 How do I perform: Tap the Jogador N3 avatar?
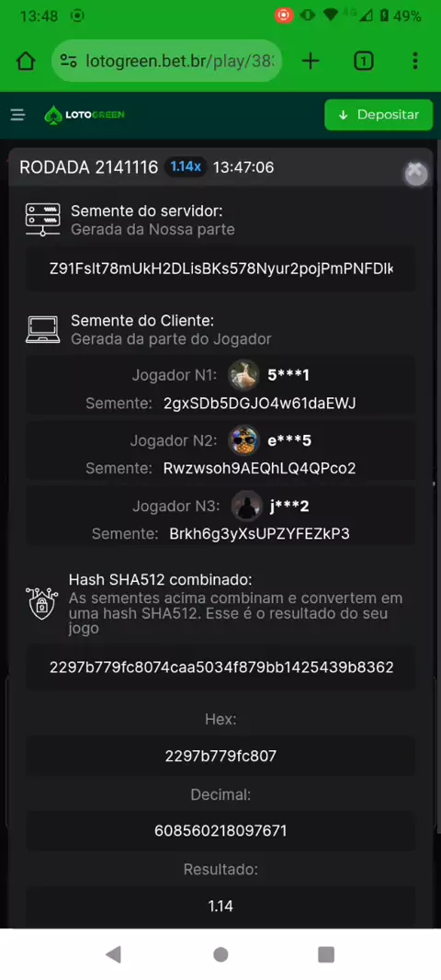(247, 507)
